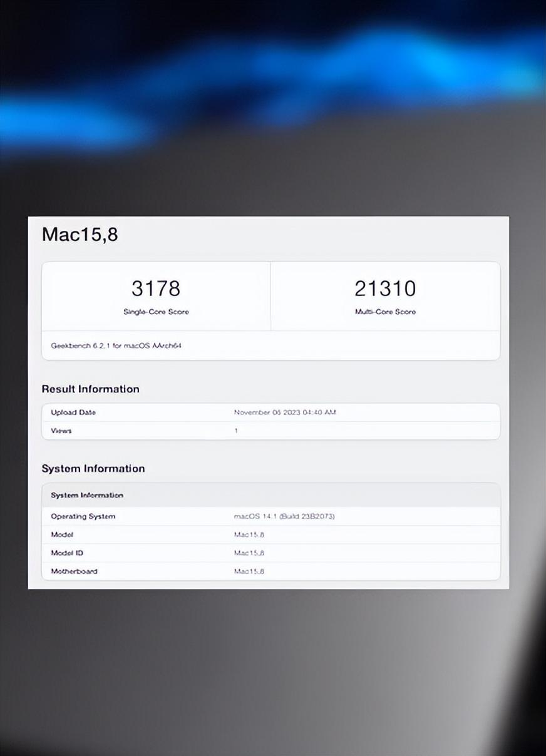This screenshot has height=756, width=546.
Task: Click the Model ID row label
Action: click(67, 553)
